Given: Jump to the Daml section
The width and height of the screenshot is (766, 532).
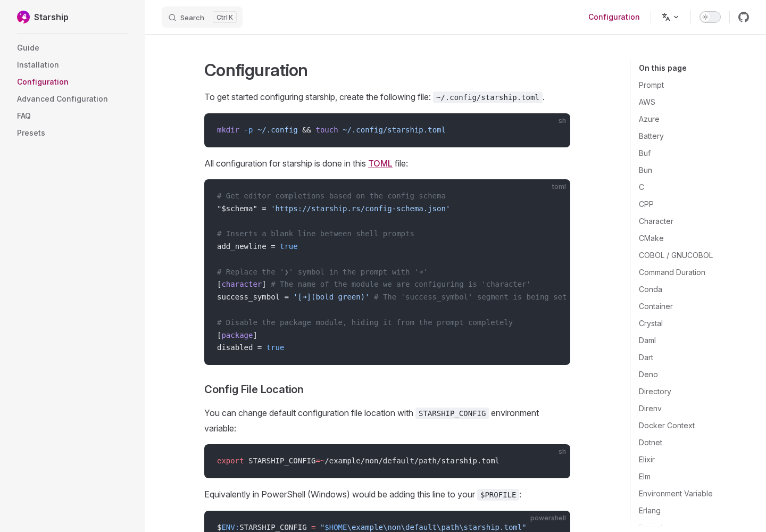Looking at the screenshot, I should click(647, 340).
